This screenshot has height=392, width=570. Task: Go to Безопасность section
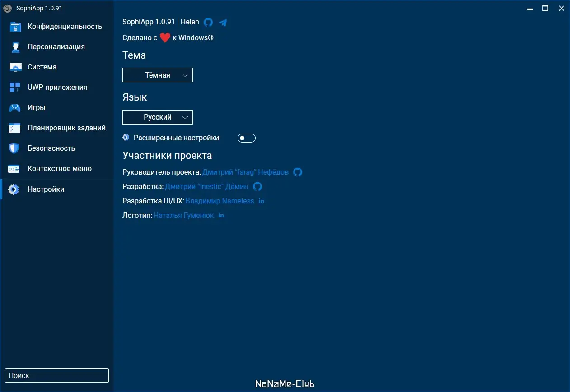pyautogui.click(x=57, y=148)
